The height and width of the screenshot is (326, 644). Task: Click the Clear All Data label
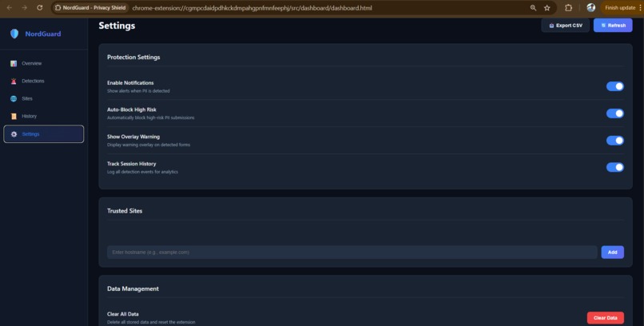coord(123,314)
